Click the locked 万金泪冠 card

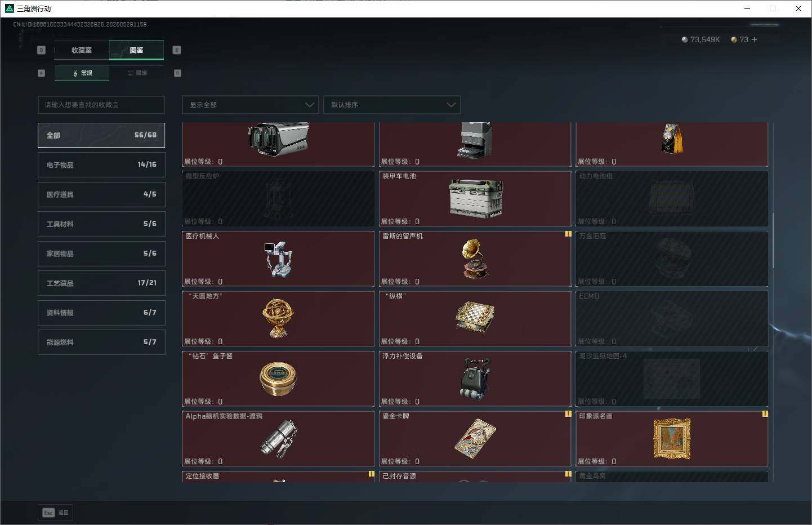[672, 259]
